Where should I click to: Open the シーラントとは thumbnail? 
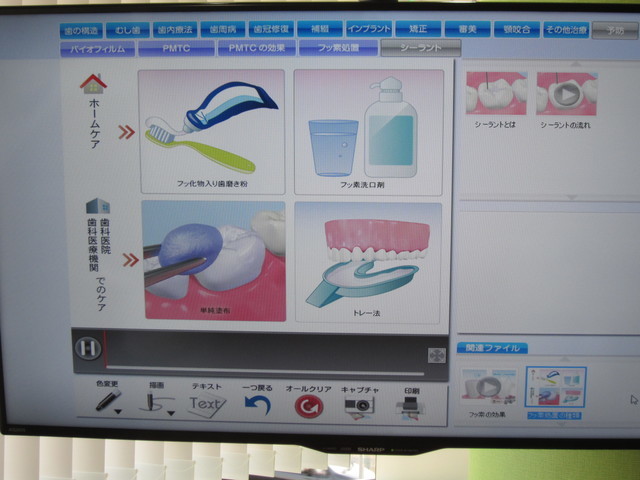coord(496,93)
